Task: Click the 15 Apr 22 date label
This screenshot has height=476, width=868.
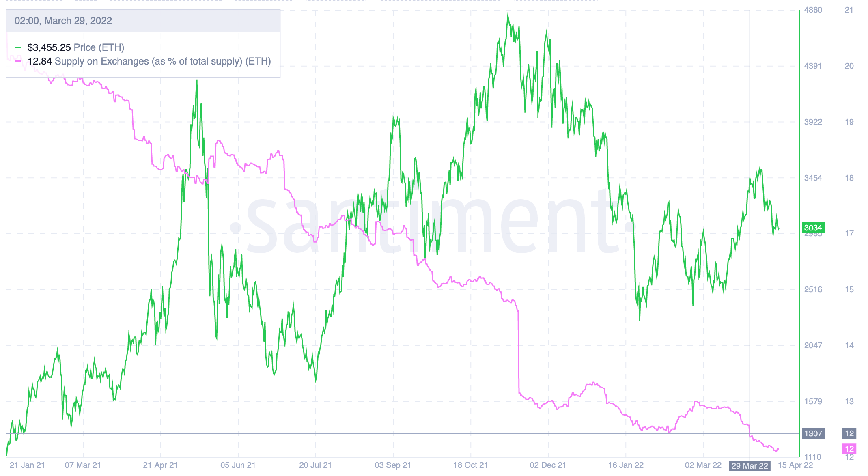Action: 795,465
